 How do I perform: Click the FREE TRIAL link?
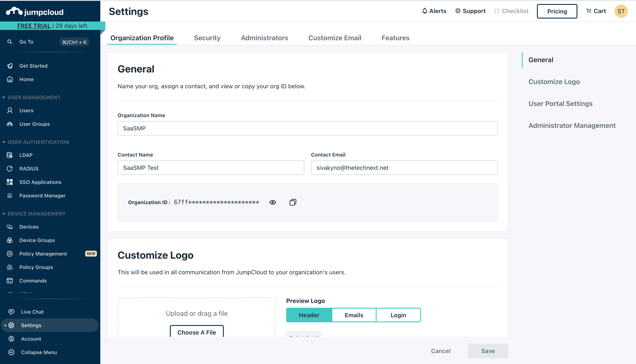[34, 26]
